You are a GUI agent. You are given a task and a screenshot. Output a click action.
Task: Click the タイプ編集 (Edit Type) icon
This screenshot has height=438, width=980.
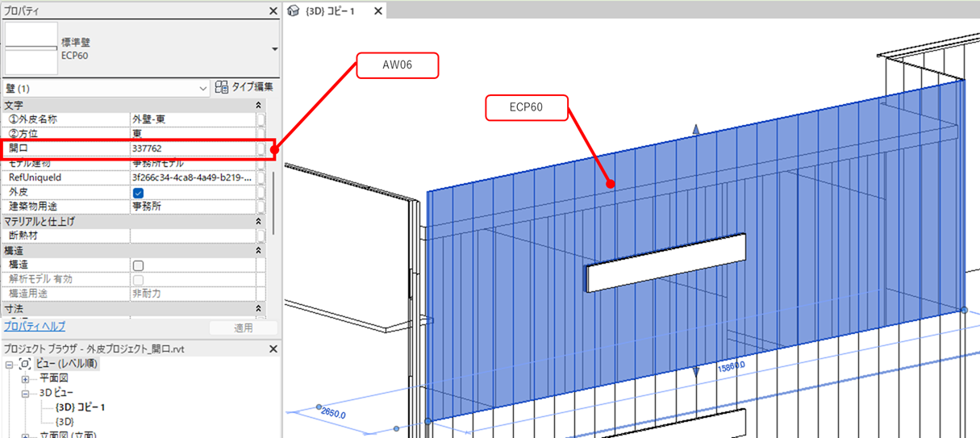coord(222,88)
